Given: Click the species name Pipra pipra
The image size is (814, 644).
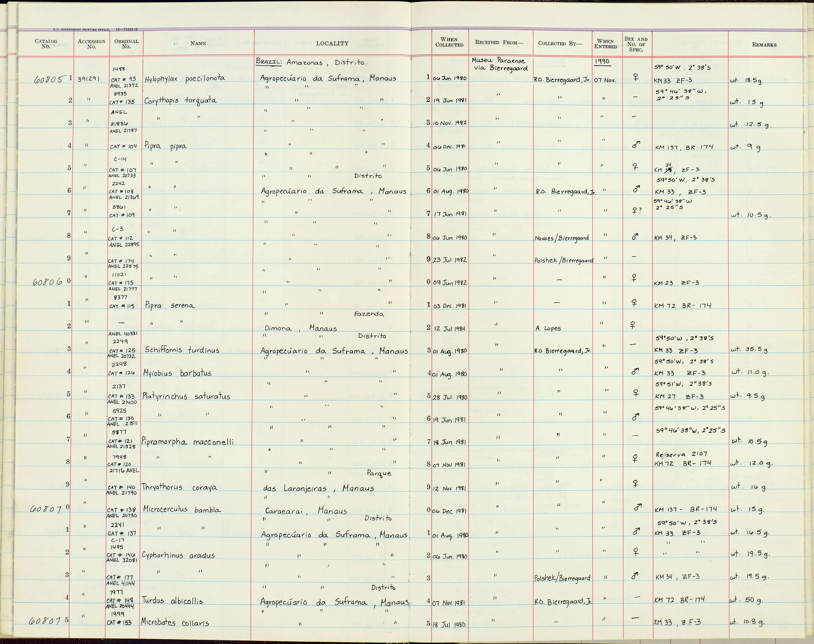Looking at the screenshot, I should pos(165,146).
